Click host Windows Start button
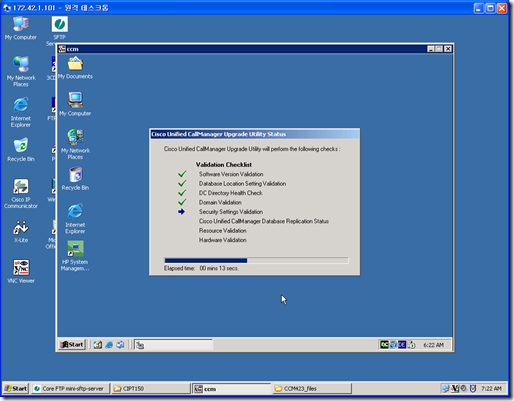 click(16, 388)
